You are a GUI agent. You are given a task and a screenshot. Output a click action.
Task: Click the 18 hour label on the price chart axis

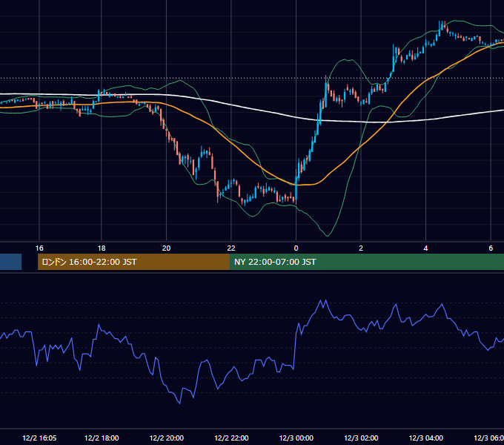(x=102, y=248)
